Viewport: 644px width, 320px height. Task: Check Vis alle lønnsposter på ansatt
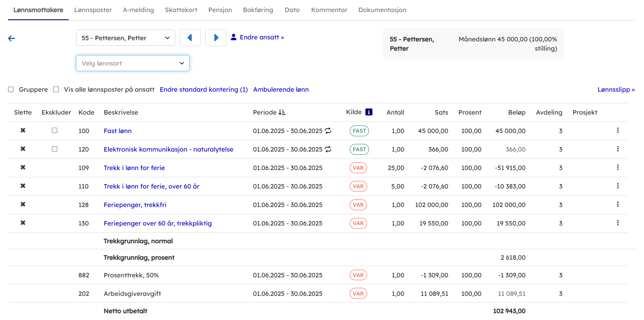point(56,90)
